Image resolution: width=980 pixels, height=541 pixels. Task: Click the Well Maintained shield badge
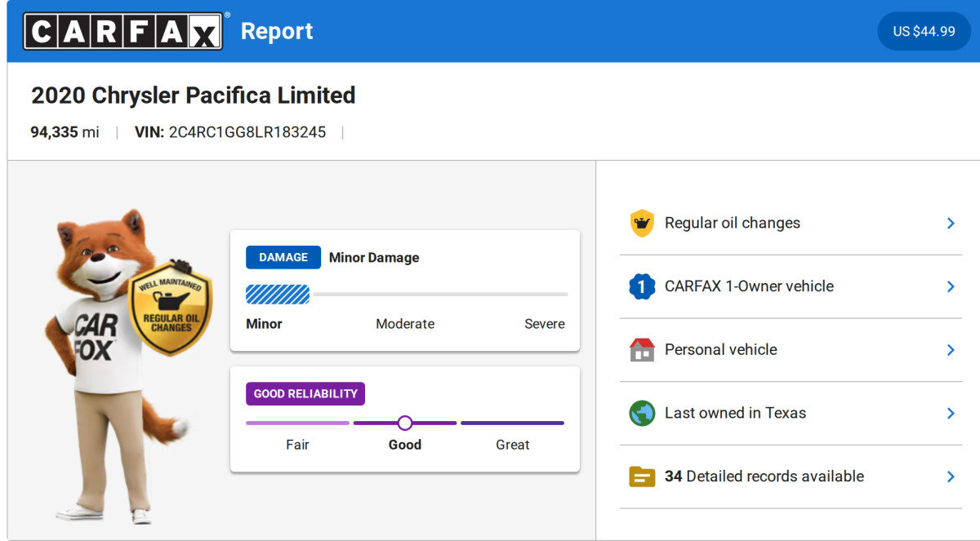pyautogui.click(x=171, y=309)
